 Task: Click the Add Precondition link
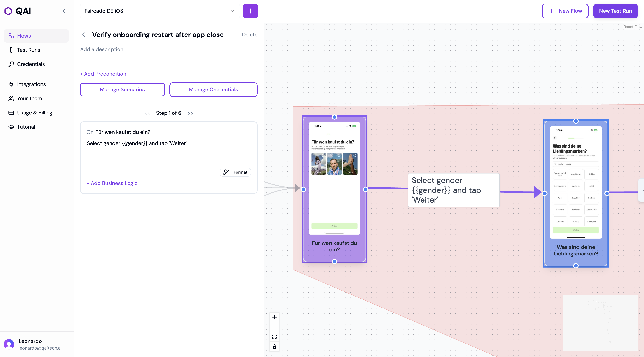pos(103,74)
